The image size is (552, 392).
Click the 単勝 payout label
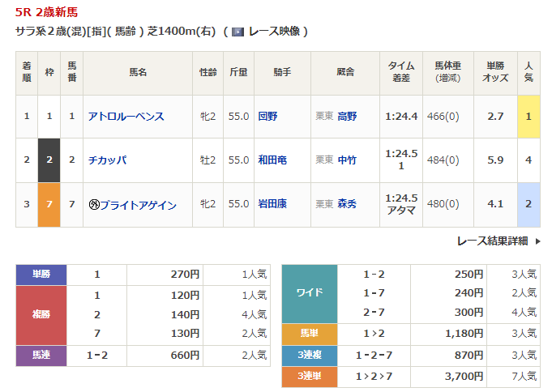point(41,275)
